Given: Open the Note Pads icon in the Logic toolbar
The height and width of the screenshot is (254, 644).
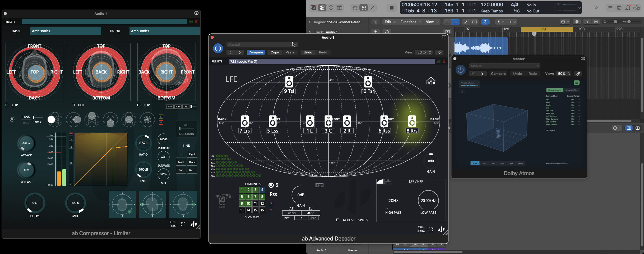Looking at the screenshot, I should point(619,8).
